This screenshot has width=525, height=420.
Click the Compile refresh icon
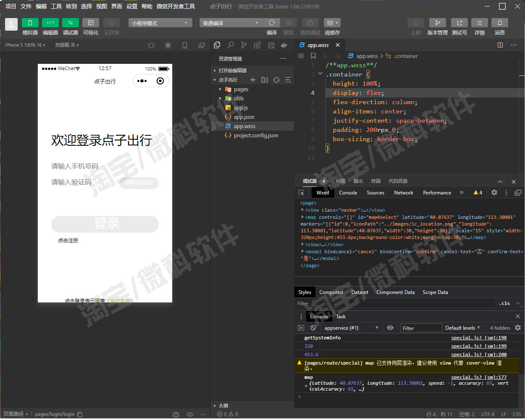click(272, 23)
